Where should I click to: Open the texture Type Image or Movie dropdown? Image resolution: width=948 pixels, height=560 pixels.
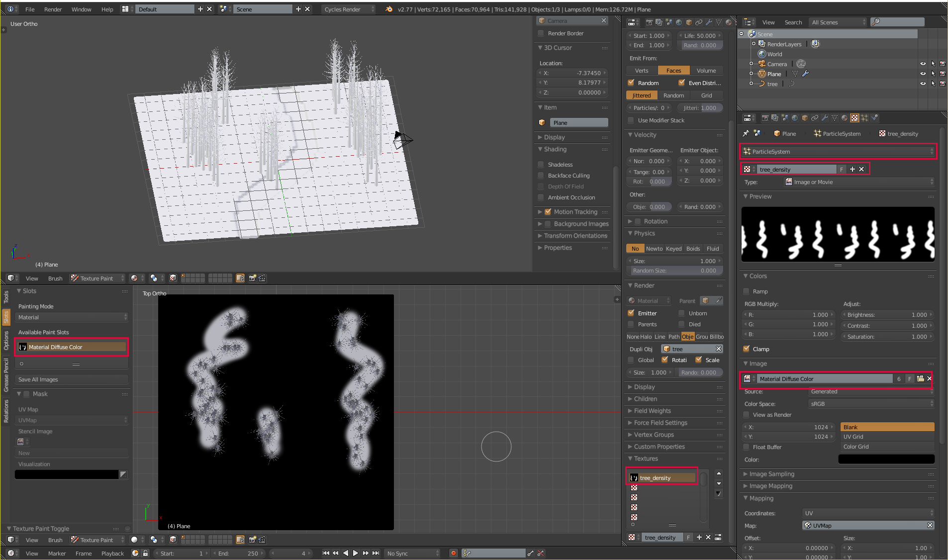point(859,182)
